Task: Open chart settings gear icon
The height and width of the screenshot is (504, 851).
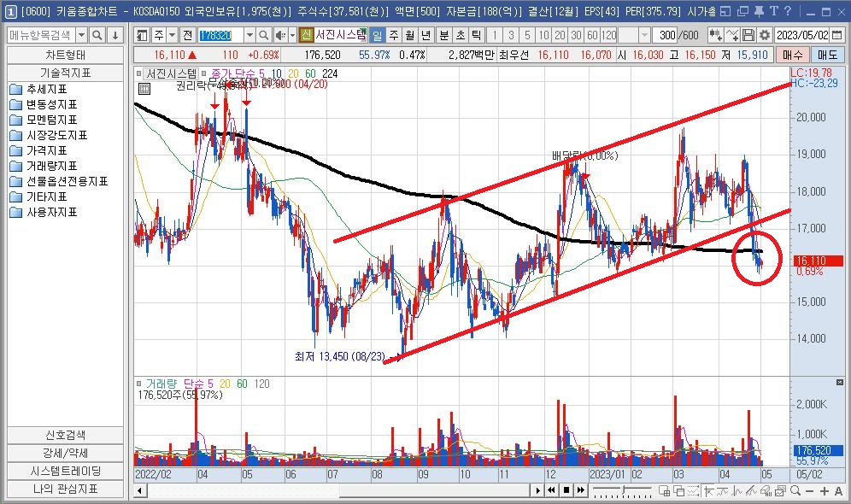Action: point(764,36)
